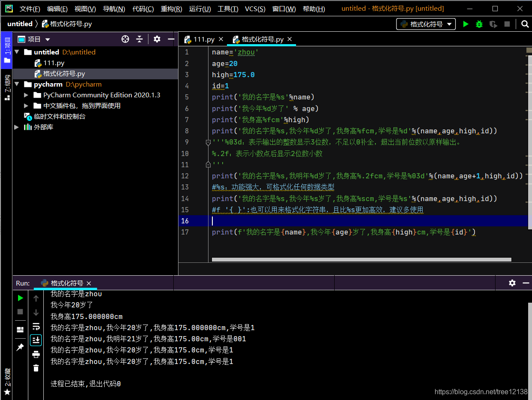This screenshot has width=532, height=400.
Task: Hide the project panel with minus icon
Action: 171,39
